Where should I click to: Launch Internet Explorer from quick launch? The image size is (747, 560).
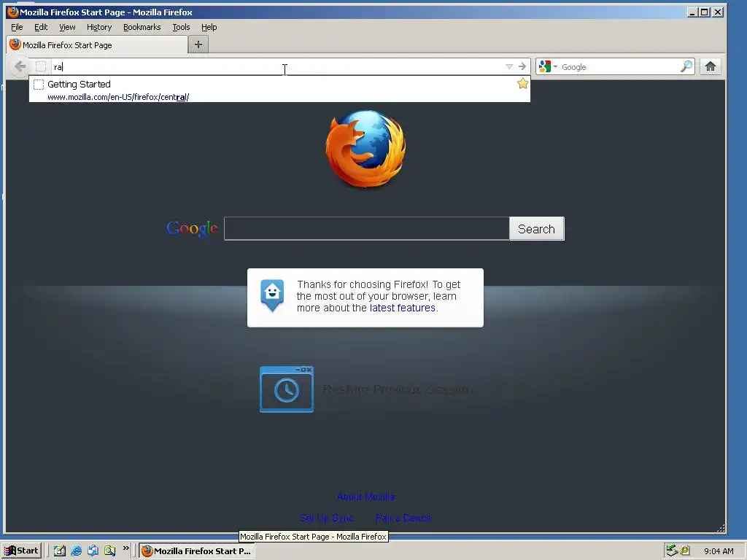click(x=76, y=551)
